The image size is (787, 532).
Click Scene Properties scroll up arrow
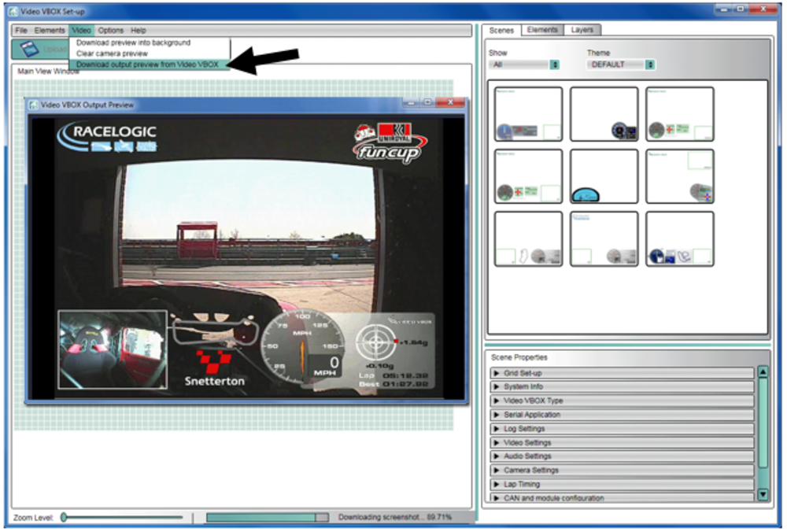(x=762, y=372)
